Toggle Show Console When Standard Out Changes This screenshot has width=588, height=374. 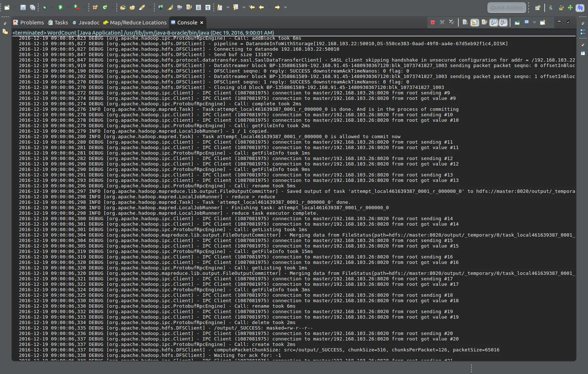tap(494, 23)
